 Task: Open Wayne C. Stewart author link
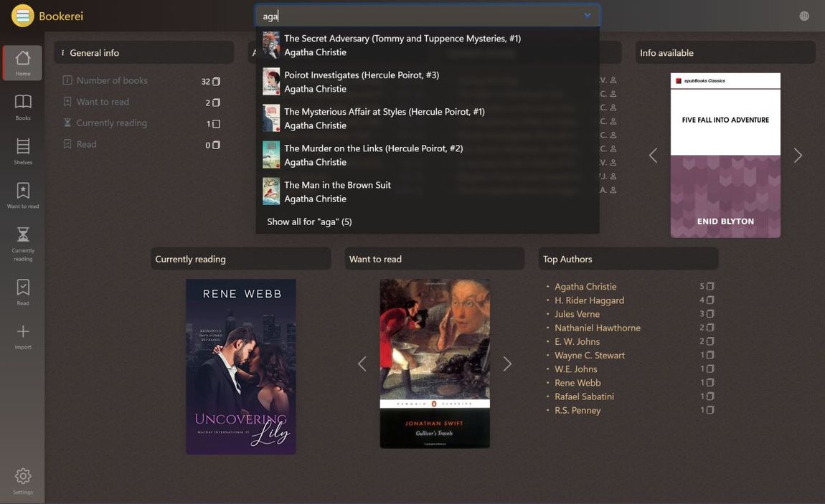[589, 356]
